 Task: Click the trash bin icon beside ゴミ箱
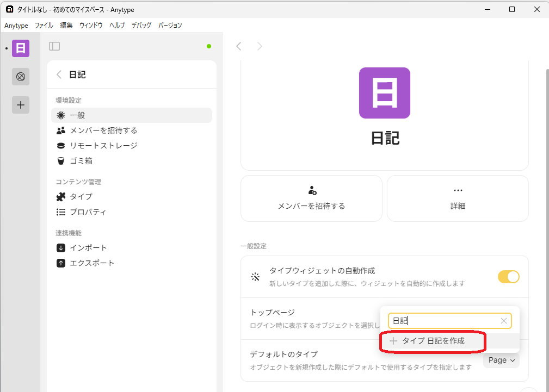click(61, 160)
